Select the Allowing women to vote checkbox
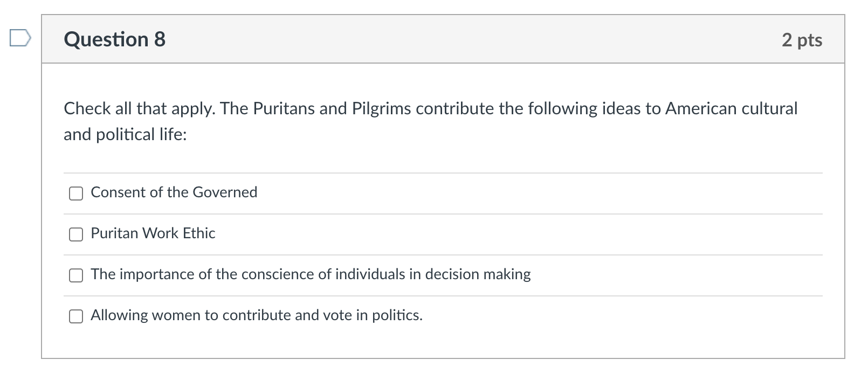 coord(76,316)
